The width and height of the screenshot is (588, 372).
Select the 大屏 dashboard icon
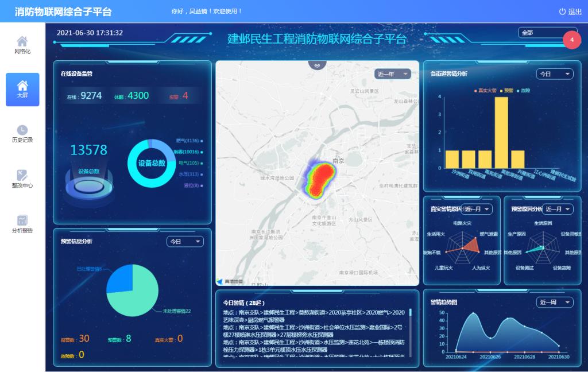[22, 86]
